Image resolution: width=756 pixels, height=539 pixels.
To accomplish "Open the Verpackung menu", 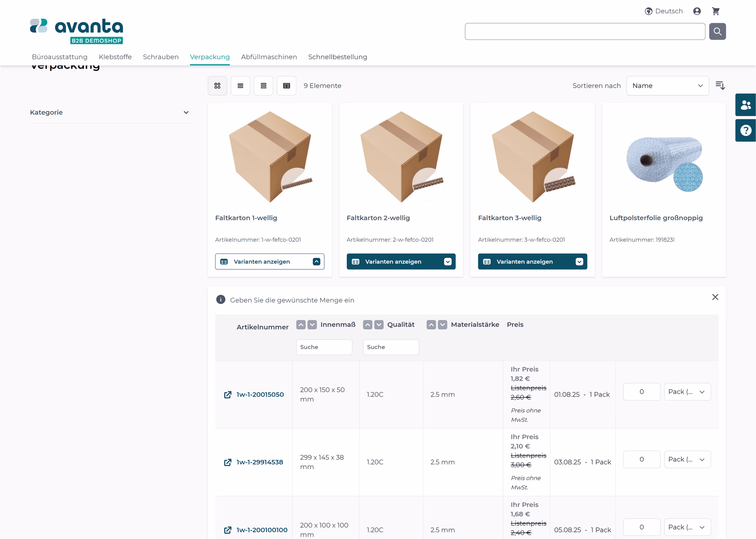I will pos(210,57).
